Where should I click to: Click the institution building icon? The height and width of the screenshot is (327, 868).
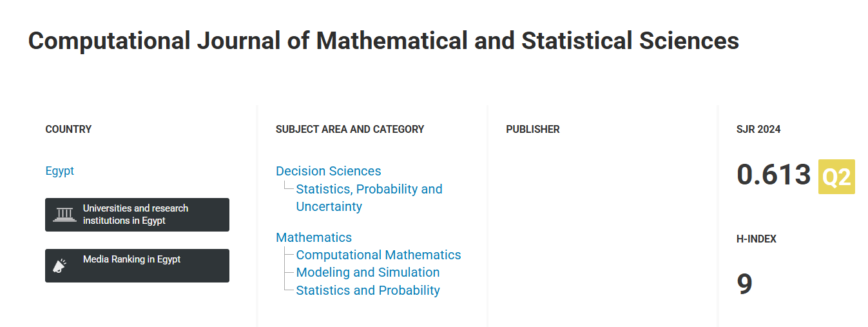click(x=63, y=214)
